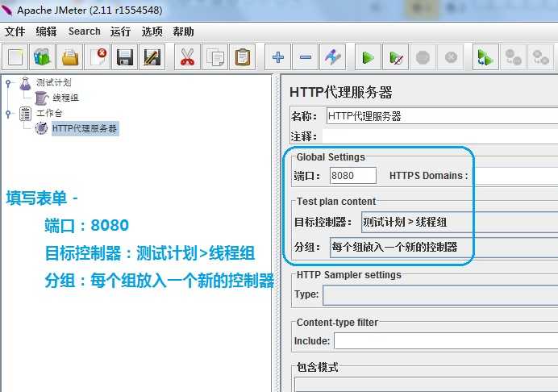
Task: Open the 运行 menu
Action: [120, 31]
